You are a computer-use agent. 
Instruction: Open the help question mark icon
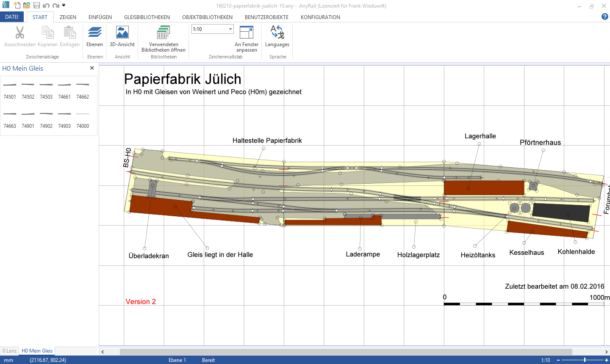[x=604, y=17]
